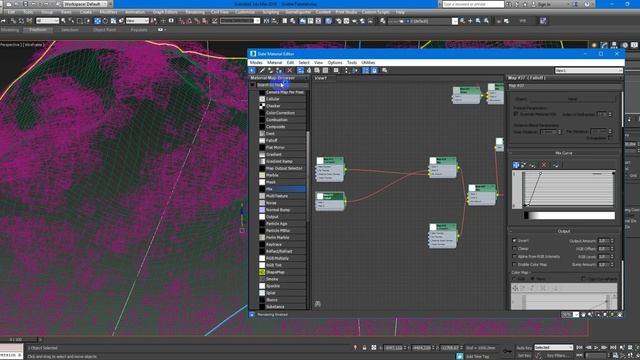Select the RGB color map radio button

click(514, 279)
